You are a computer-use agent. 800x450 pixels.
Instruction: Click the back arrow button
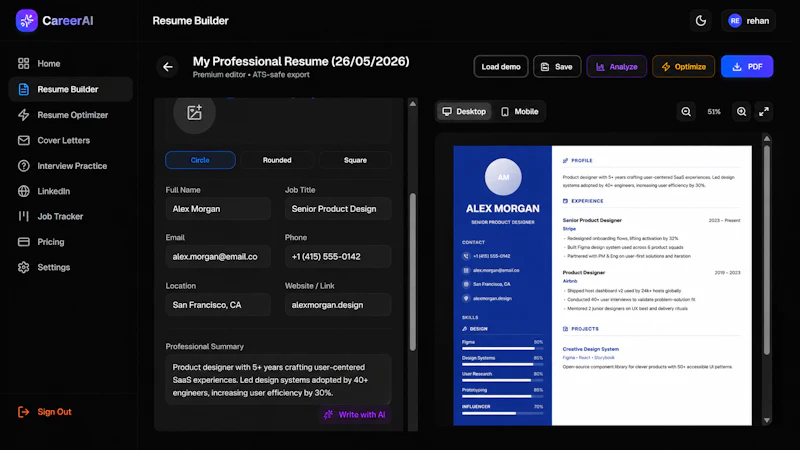pyautogui.click(x=168, y=67)
